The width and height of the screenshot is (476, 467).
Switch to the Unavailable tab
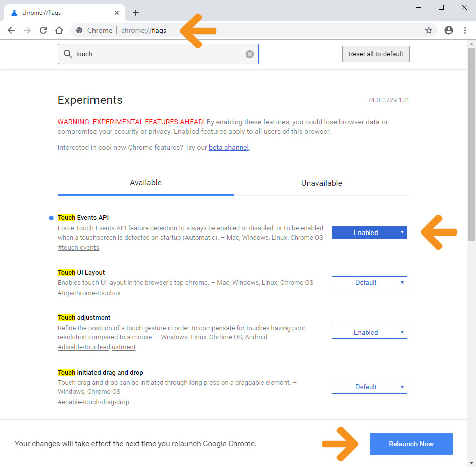pyautogui.click(x=321, y=183)
